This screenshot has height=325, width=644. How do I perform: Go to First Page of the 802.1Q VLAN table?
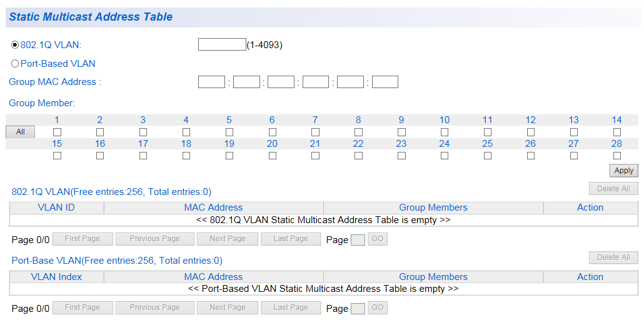[83, 239]
